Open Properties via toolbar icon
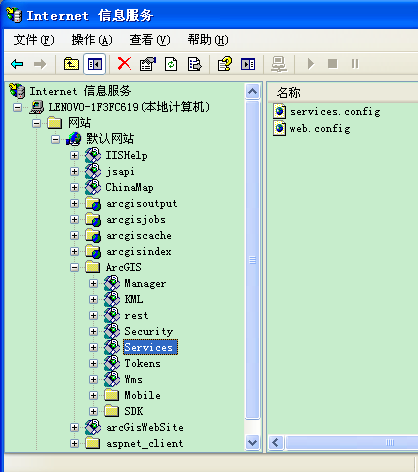 pos(148,64)
